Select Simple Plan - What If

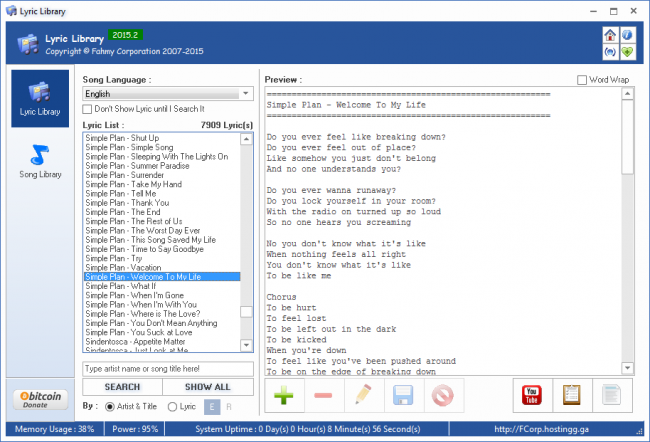point(162,286)
